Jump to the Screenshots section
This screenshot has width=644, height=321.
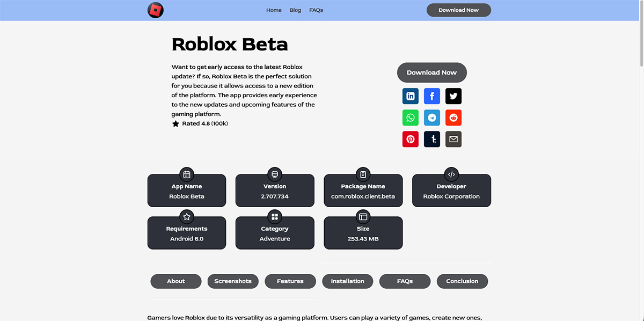click(233, 281)
